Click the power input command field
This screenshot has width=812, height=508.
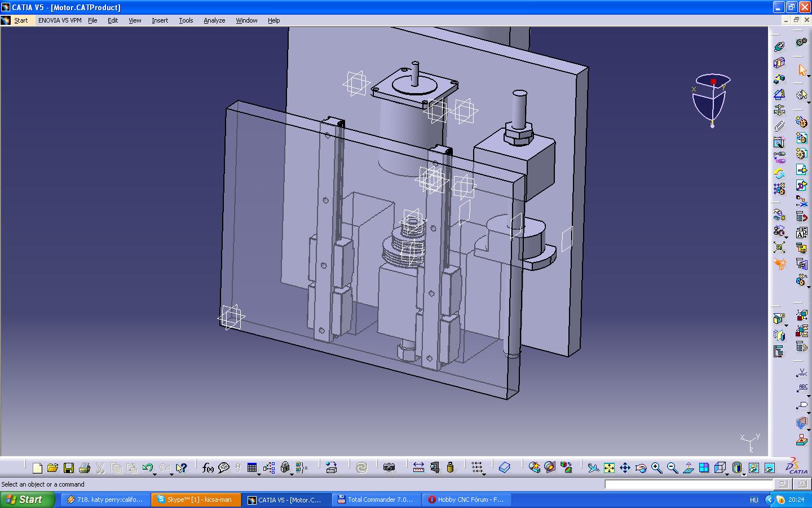point(688,484)
